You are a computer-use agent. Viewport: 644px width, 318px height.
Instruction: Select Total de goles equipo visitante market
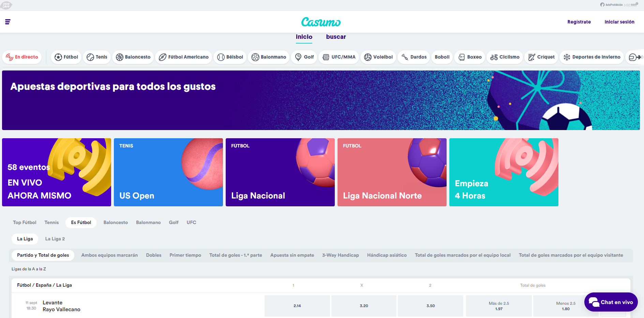(571, 255)
